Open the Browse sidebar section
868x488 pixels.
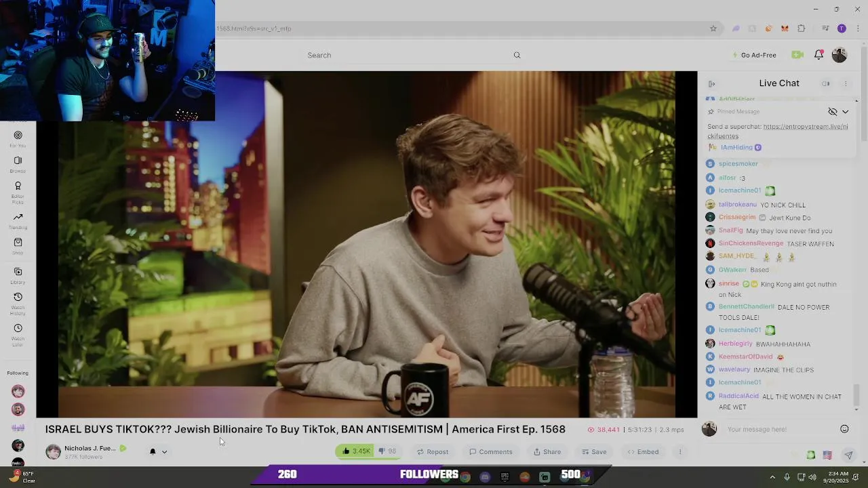[x=18, y=164]
